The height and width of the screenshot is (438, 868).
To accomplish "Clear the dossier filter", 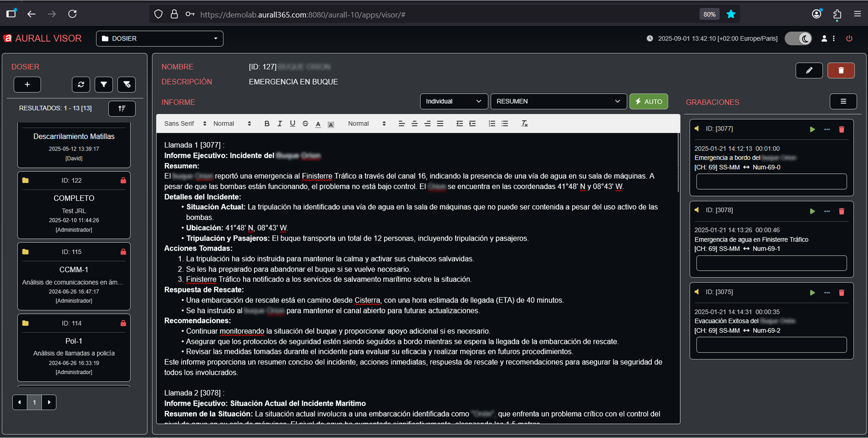I will click(127, 85).
